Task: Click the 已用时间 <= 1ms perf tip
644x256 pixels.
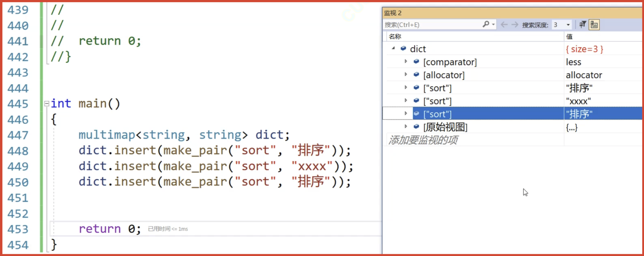Action: (168, 229)
